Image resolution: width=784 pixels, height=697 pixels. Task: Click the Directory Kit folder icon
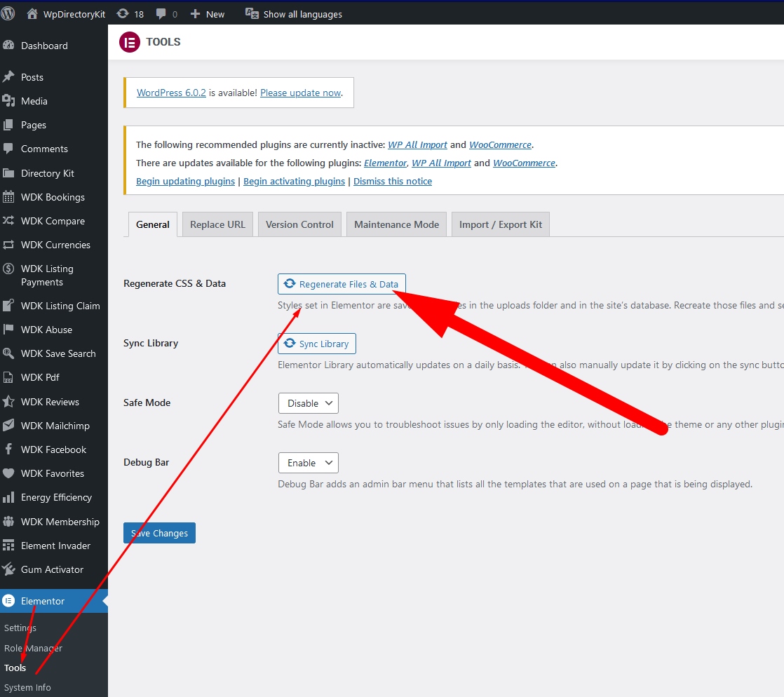(x=8, y=173)
